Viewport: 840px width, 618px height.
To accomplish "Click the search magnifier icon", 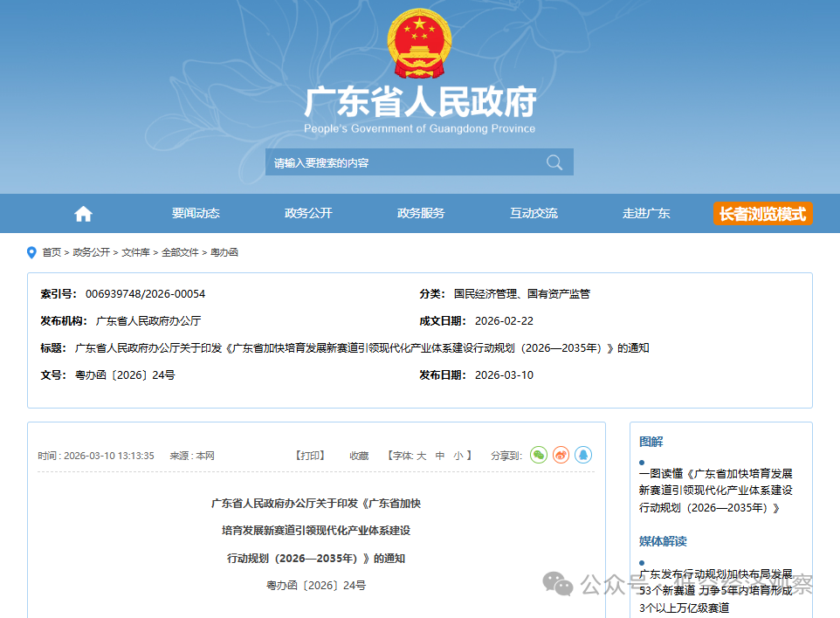I will tap(554, 161).
